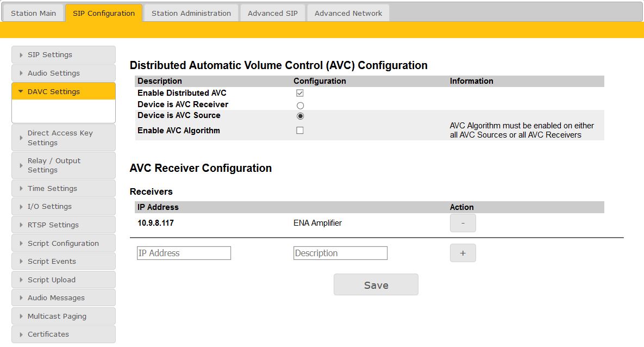
Task: Click the receiver Description input field
Action: pyautogui.click(x=340, y=253)
